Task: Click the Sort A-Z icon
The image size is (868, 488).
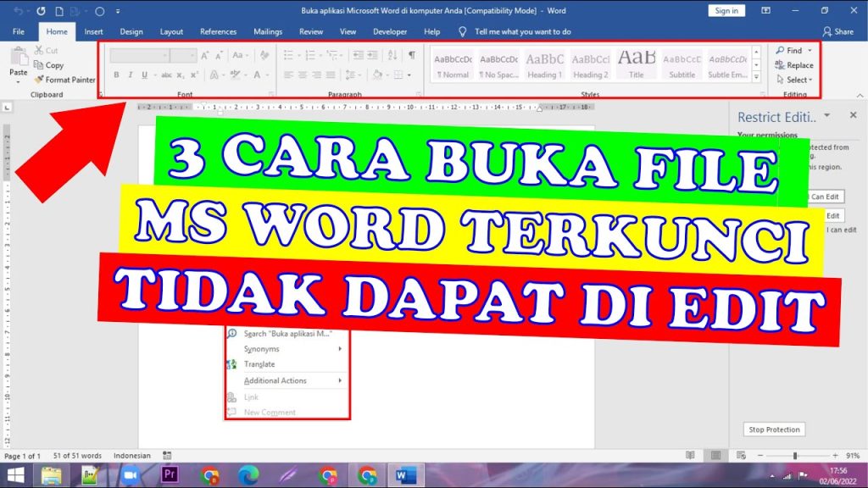Action: pyautogui.click(x=392, y=55)
